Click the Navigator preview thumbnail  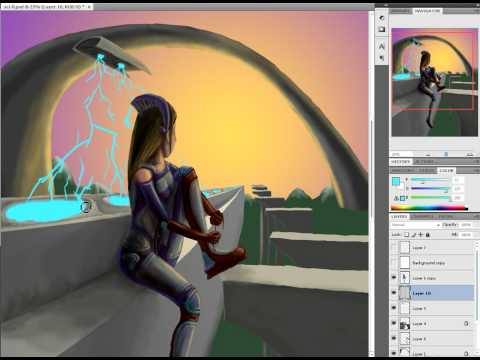pyautogui.click(x=434, y=82)
